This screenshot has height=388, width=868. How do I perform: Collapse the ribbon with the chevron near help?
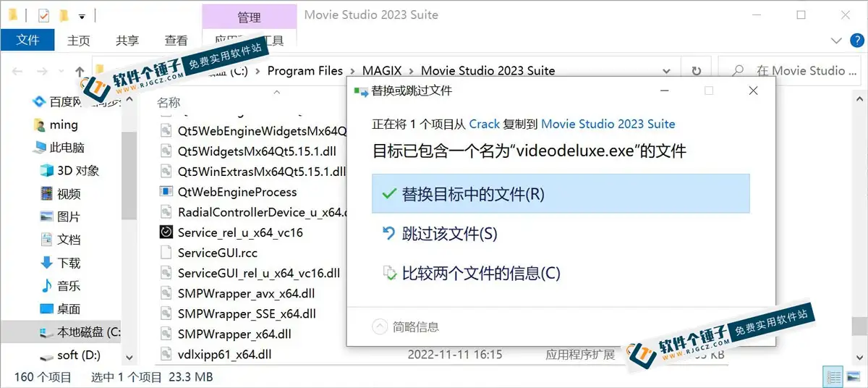tap(836, 41)
